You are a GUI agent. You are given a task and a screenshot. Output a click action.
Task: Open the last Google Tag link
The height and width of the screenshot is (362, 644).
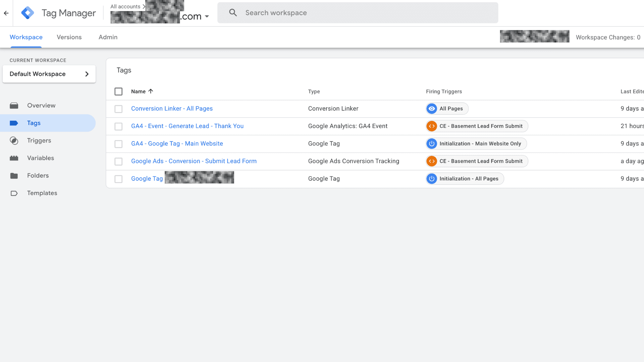[147, 179]
